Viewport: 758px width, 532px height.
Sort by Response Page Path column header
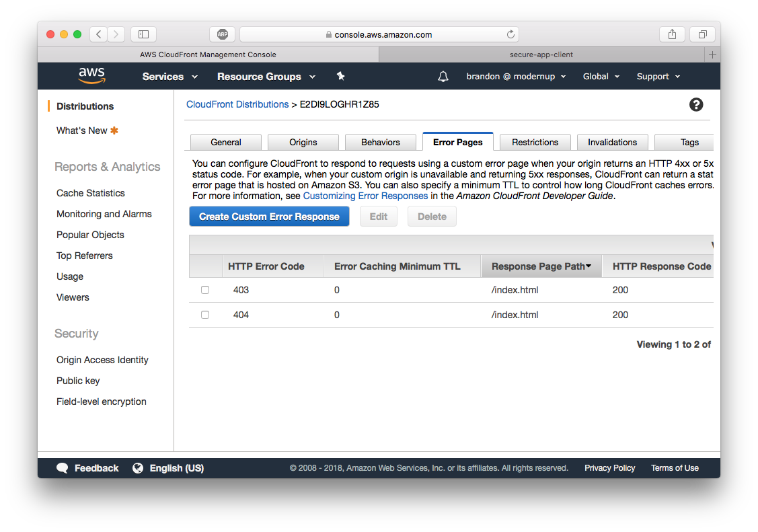click(541, 266)
